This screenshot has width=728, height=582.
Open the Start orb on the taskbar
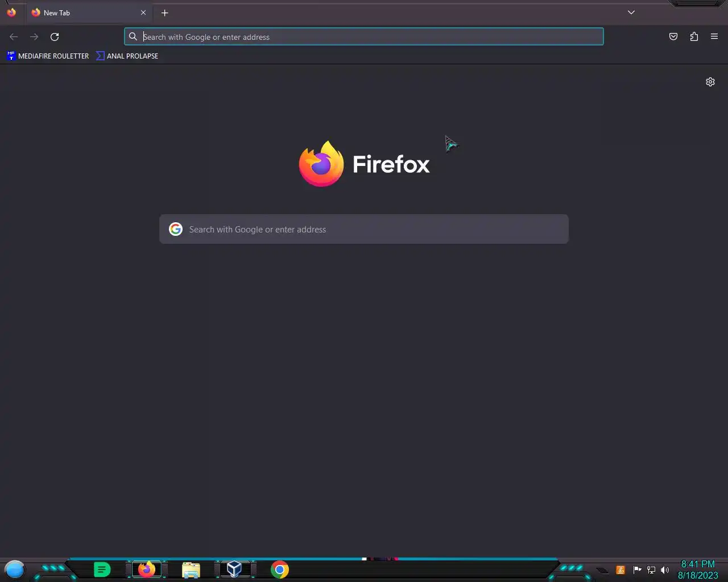pyautogui.click(x=15, y=569)
